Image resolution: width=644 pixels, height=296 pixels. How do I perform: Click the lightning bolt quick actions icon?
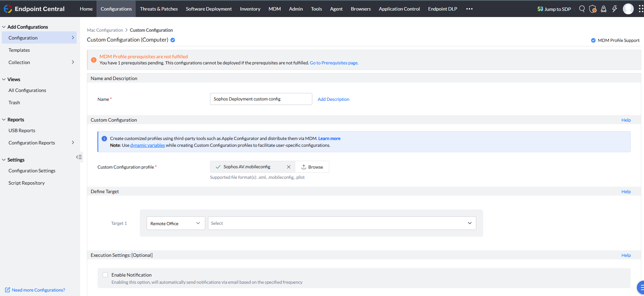coord(614,9)
